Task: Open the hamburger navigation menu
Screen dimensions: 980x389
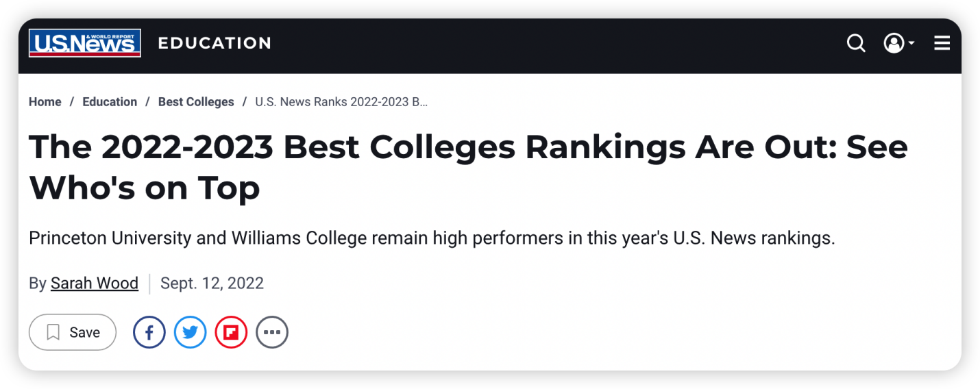Action: coord(942,43)
